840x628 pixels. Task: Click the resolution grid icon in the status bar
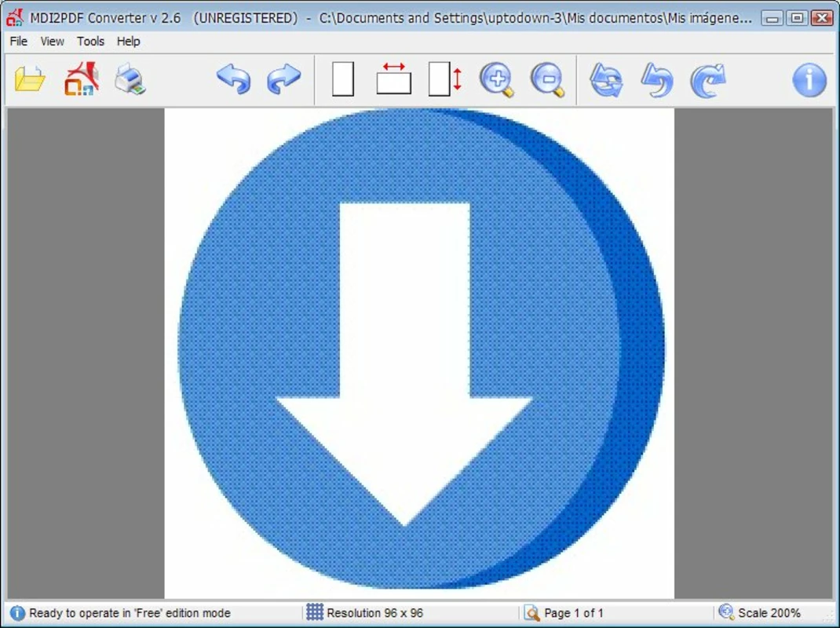(315, 612)
